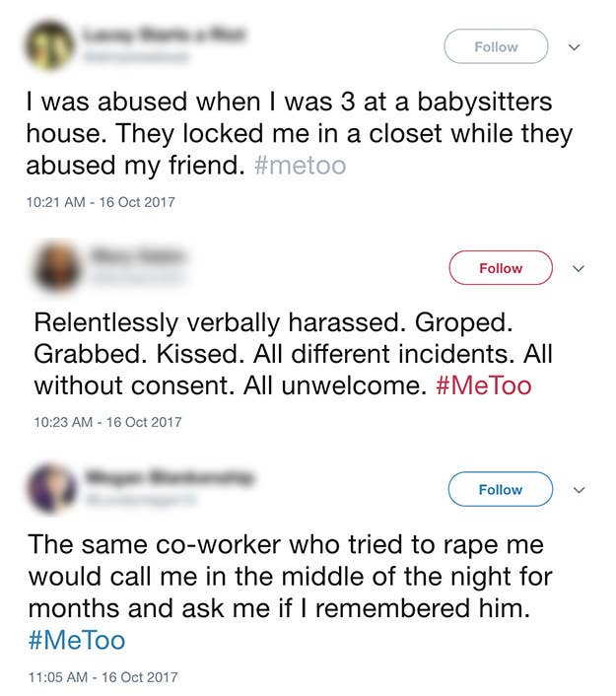Click the third tweet's purple profile avatar
Image resolution: width=616 pixels, height=696 pixels.
(52, 488)
